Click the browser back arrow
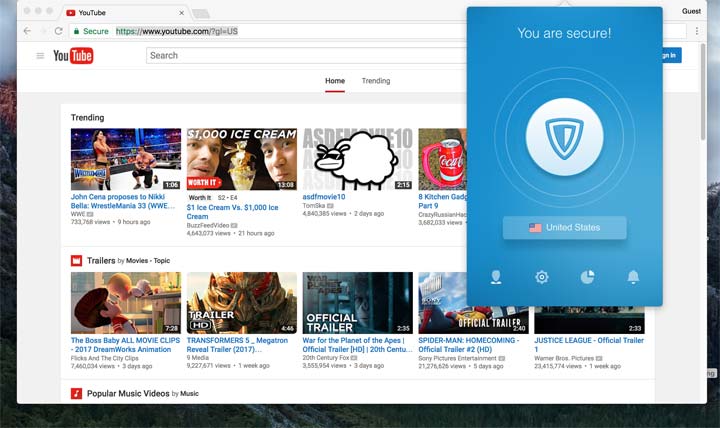 click(27, 31)
